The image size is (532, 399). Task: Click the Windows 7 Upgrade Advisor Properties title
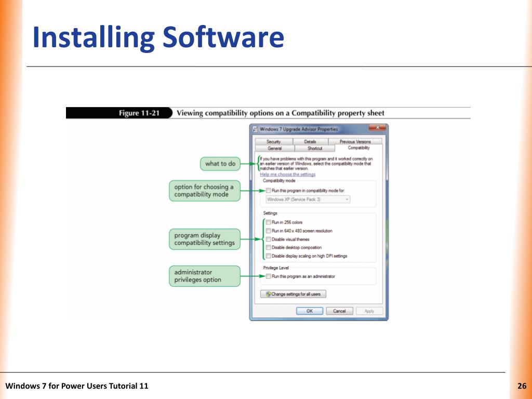tap(299, 129)
